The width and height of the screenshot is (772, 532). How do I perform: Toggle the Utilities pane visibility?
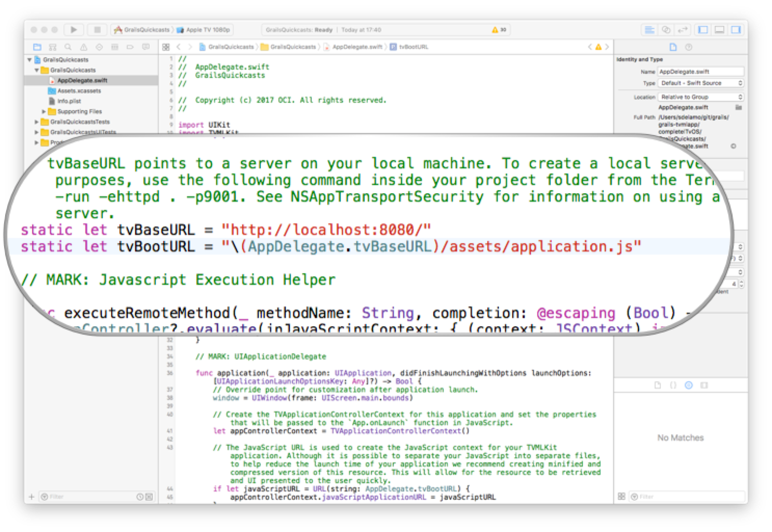point(736,30)
